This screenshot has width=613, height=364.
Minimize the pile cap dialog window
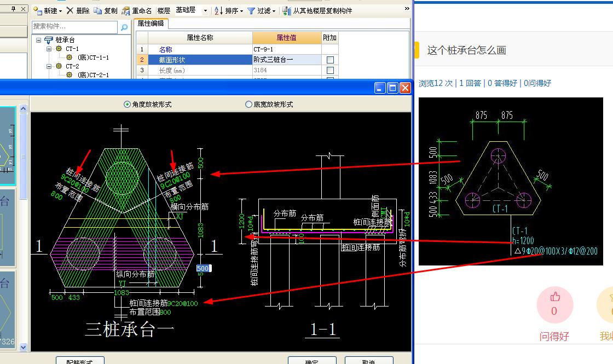380,88
